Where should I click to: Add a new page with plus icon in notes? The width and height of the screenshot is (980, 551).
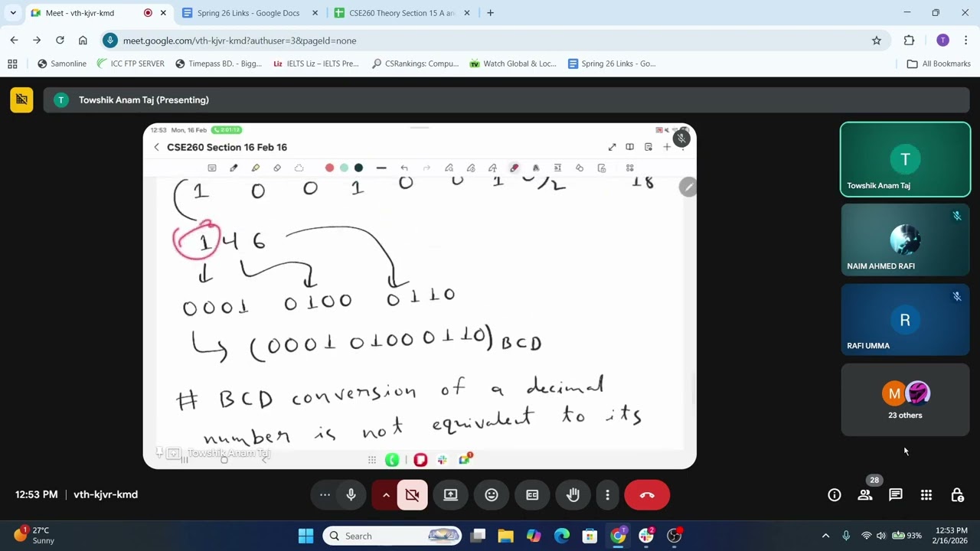pos(666,147)
